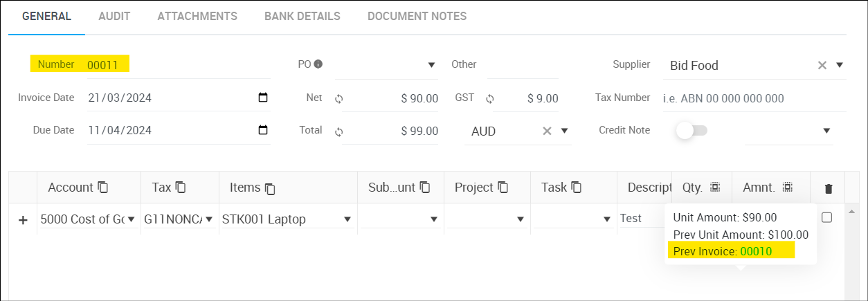This screenshot has height=301, width=868.
Task: Open the PO dropdown
Action: click(x=432, y=65)
